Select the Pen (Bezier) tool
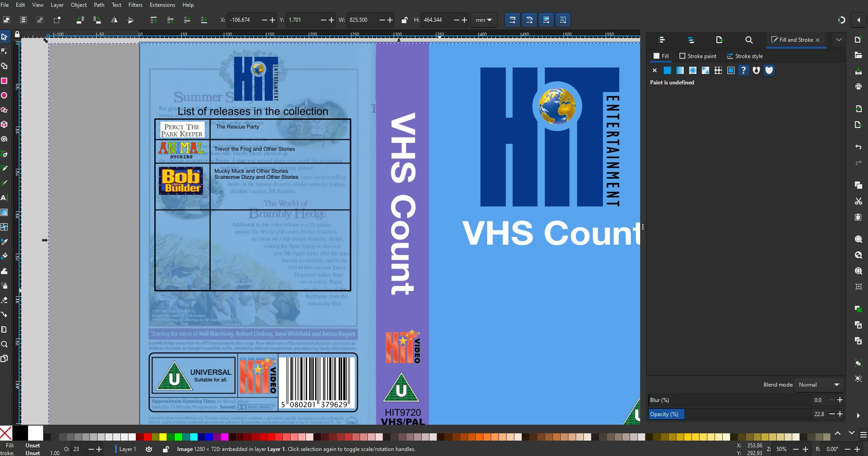This screenshot has width=868, height=456. coord(4,154)
